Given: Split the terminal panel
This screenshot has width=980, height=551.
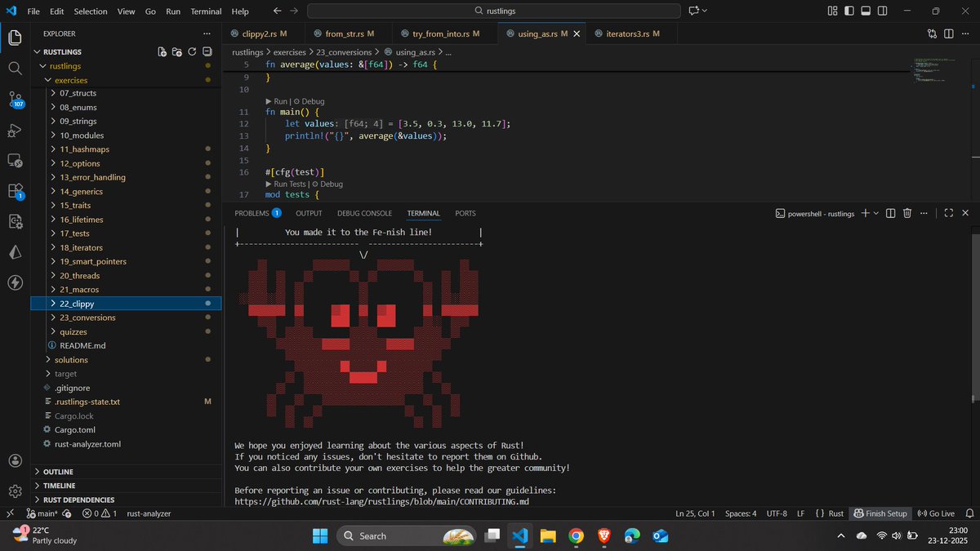Looking at the screenshot, I should [x=891, y=213].
